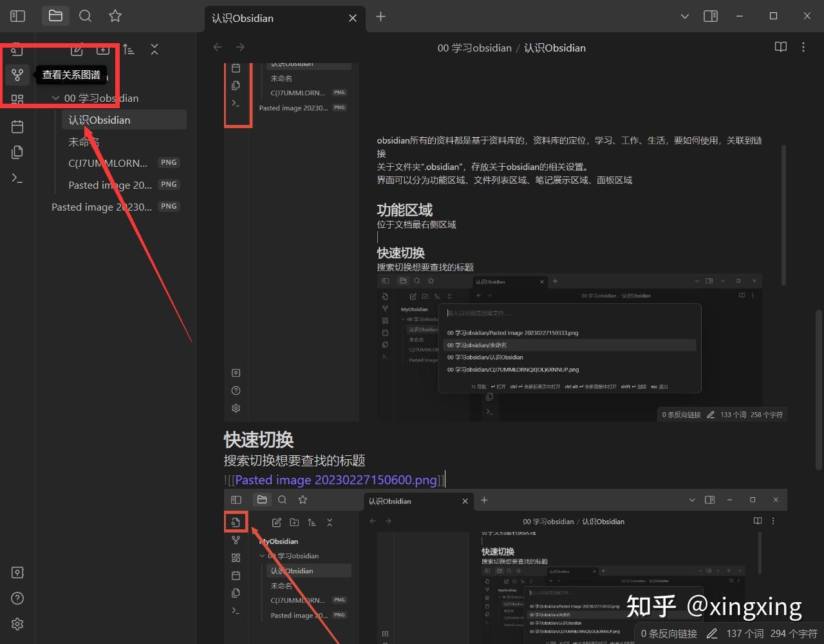Click line 搜索切换想要查找的标题 in editor
The width and height of the screenshot is (824, 644).
pos(295,460)
